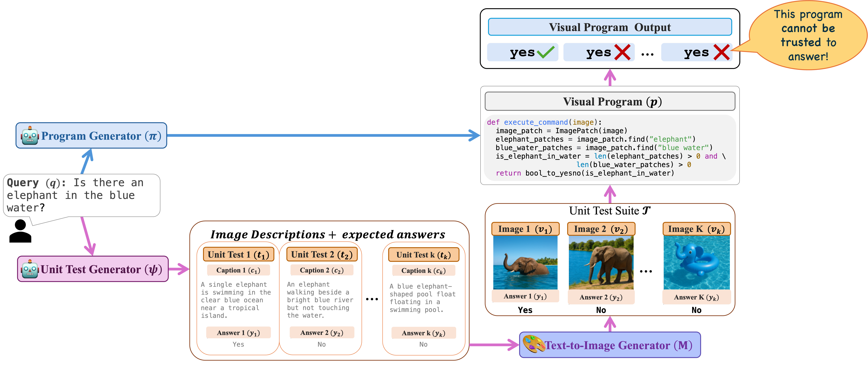The height and width of the screenshot is (376, 868).
Task: Click the Visual Program (p) header
Action: 610,101
